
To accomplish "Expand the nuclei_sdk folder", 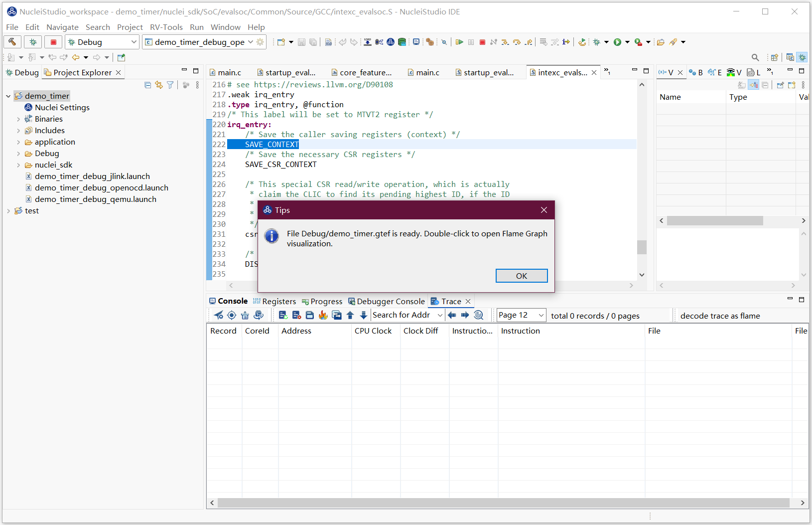I will [x=18, y=165].
